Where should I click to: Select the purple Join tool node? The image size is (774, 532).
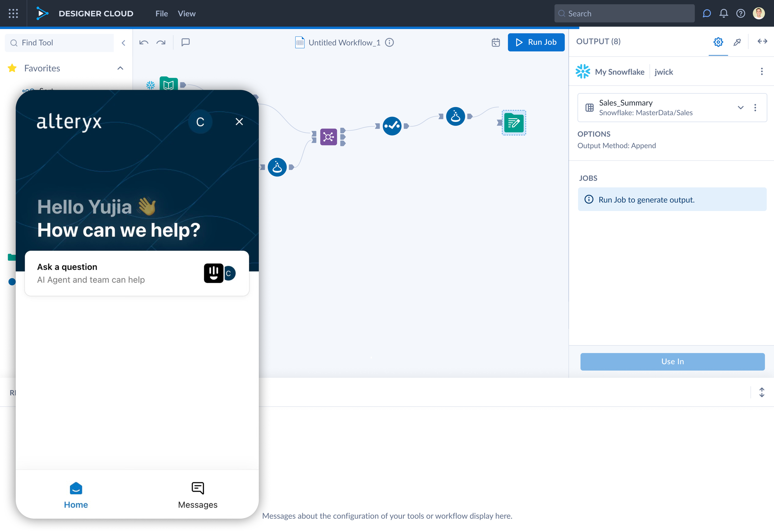pos(328,137)
